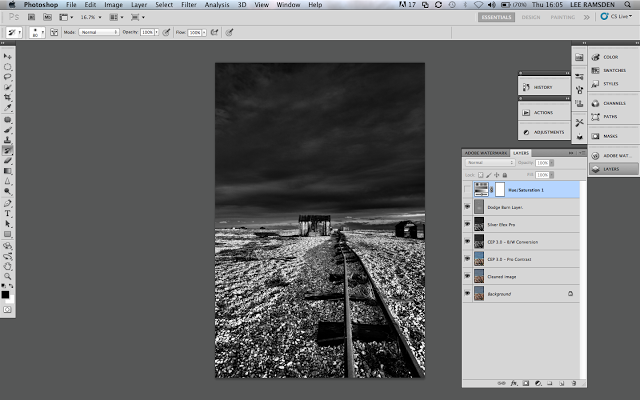Open the Analysis menu
The height and width of the screenshot is (400, 640).
point(217,4)
